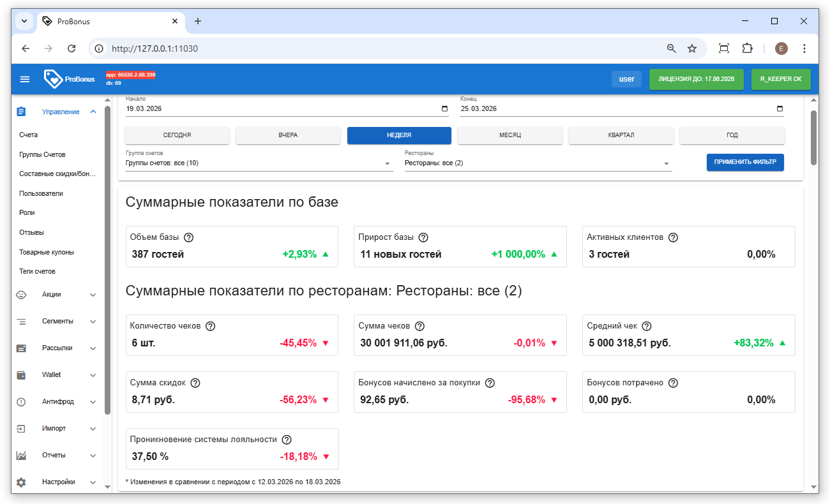Open Группы Счетов in sidebar
This screenshot has width=830, height=504.
pyautogui.click(x=42, y=154)
